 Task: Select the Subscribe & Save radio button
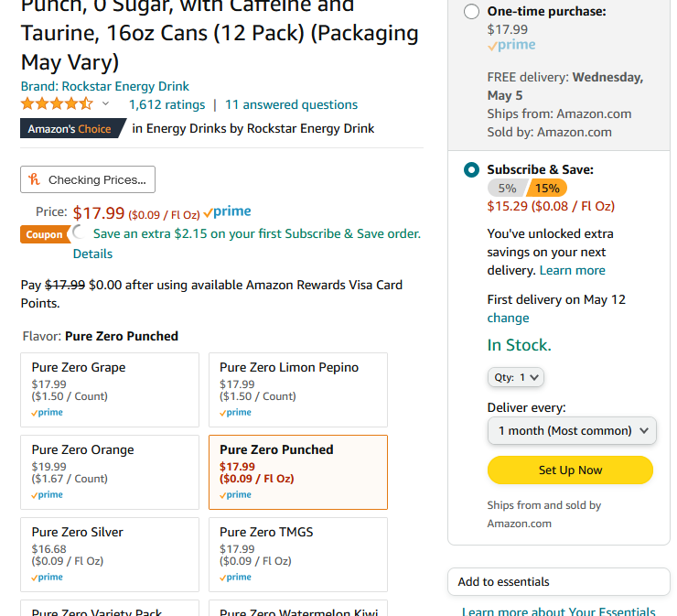tap(471, 169)
